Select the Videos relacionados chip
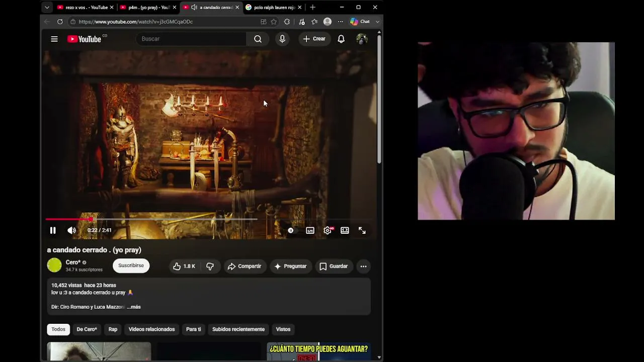This screenshot has width=644, height=362. pos(151,329)
